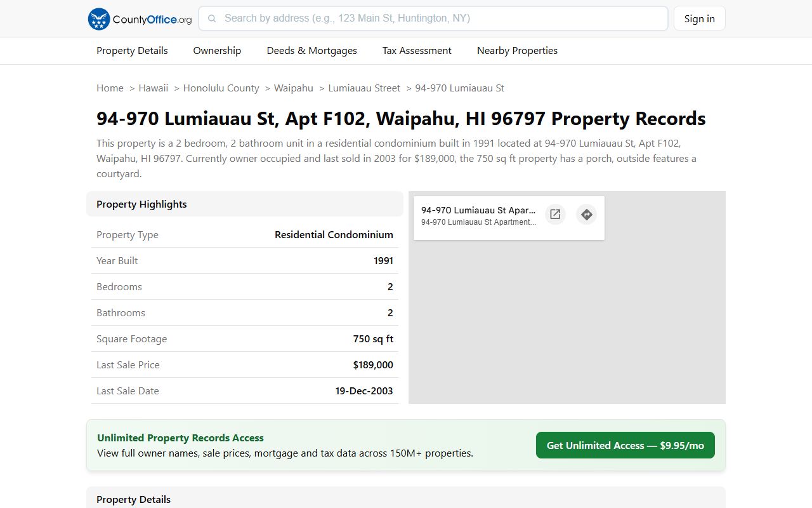The width and height of the screenshot is (812, 508).
Task: Select the Residential Condominium value
Action: point(334,235)
